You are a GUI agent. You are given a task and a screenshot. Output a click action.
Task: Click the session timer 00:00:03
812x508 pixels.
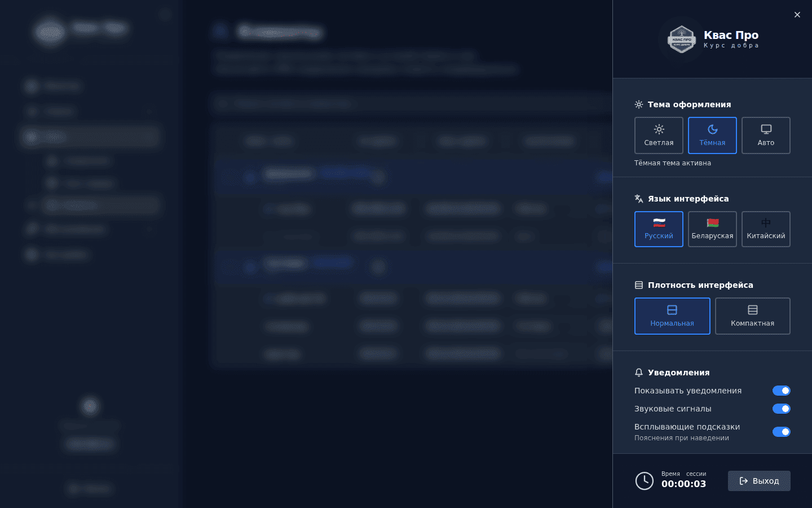(x=683, y=484)
